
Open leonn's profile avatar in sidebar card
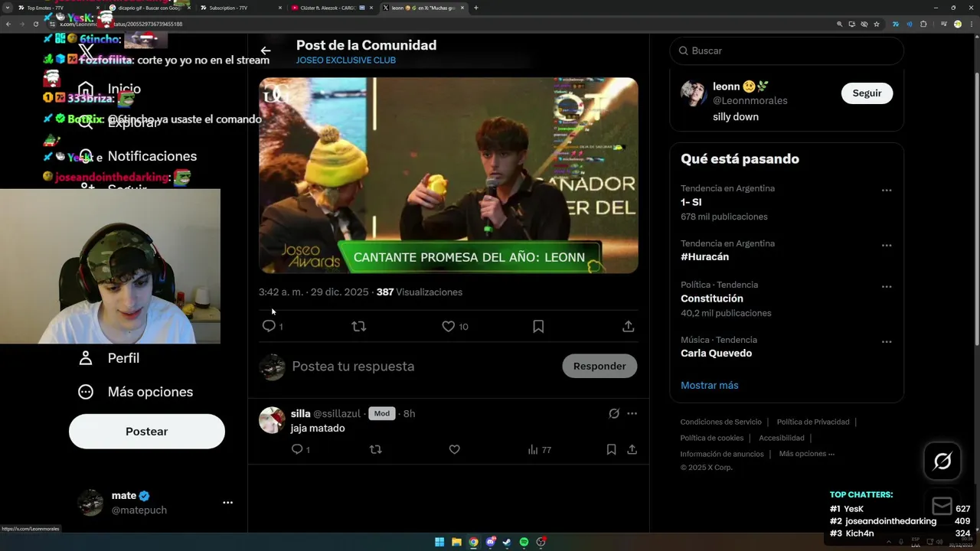[x=694, y=93]
